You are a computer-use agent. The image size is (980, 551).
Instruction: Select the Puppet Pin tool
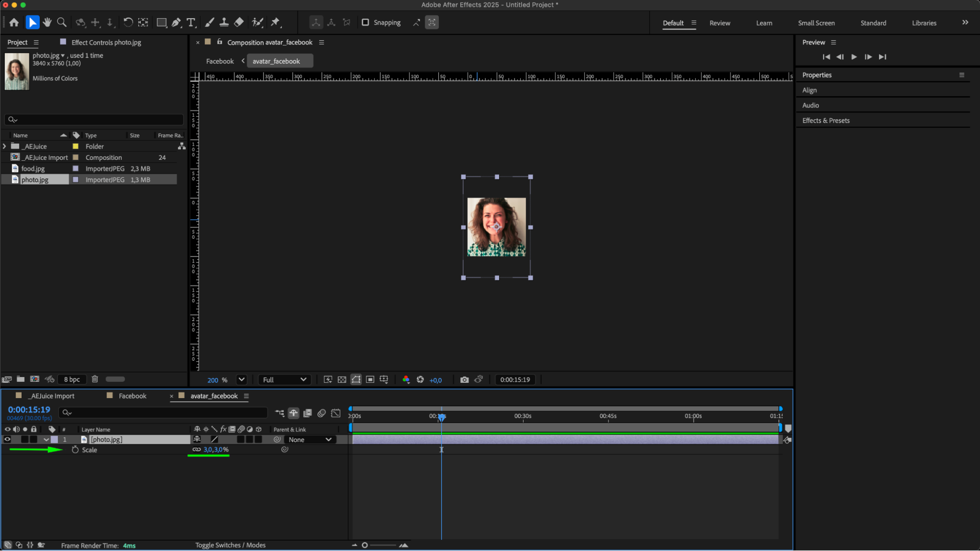coord(275,22)
